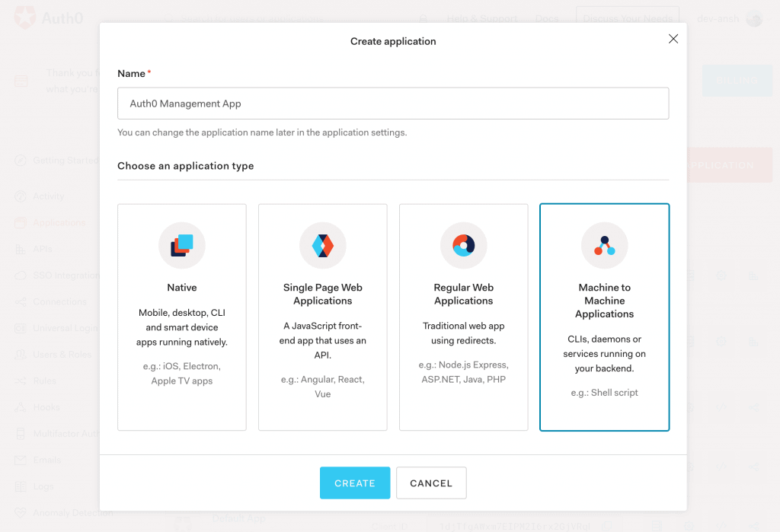Screen dimensions: 780x532
Task: Close the Create application dialog
Action: (673, 39)
